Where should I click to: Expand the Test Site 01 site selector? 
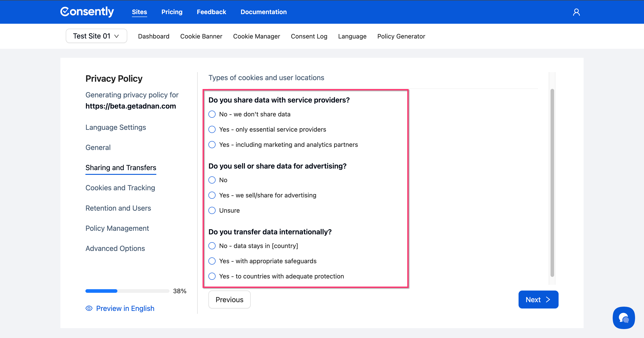[96, 36]
